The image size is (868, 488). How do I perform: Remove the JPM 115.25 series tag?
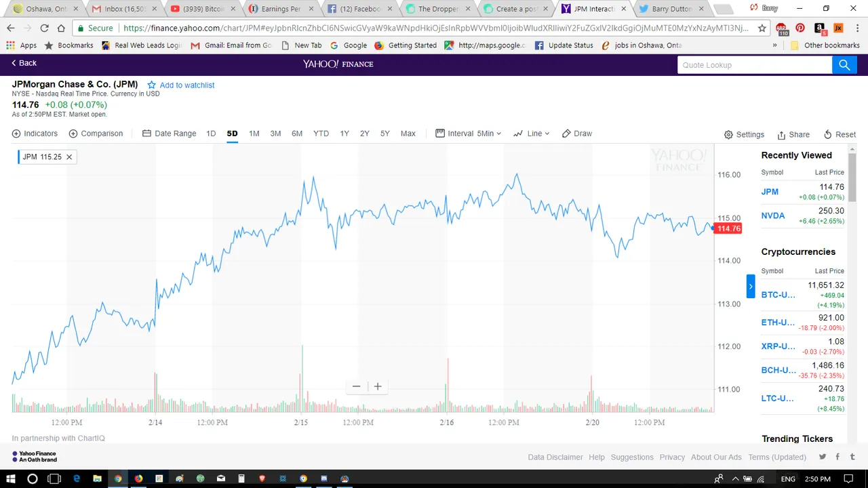pyautogui.click(x=69, y=157)
